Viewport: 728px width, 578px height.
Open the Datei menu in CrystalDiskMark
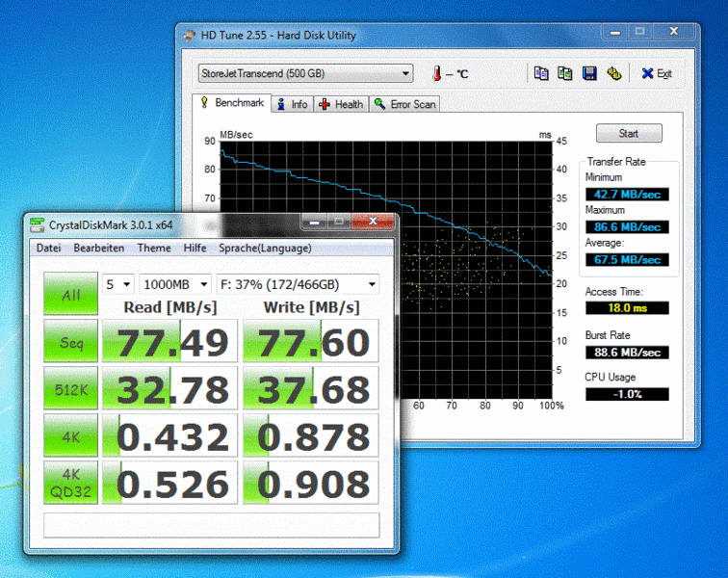[x=48, y=249]
